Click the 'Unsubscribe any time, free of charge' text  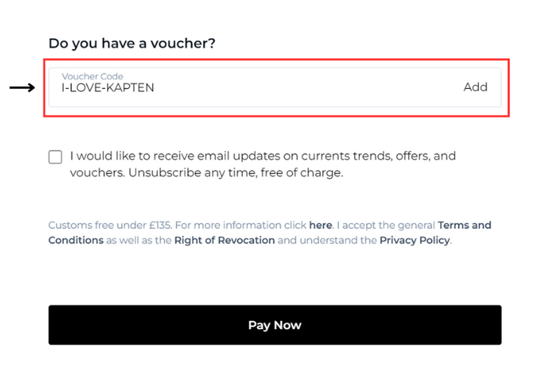tap(235, 173)
